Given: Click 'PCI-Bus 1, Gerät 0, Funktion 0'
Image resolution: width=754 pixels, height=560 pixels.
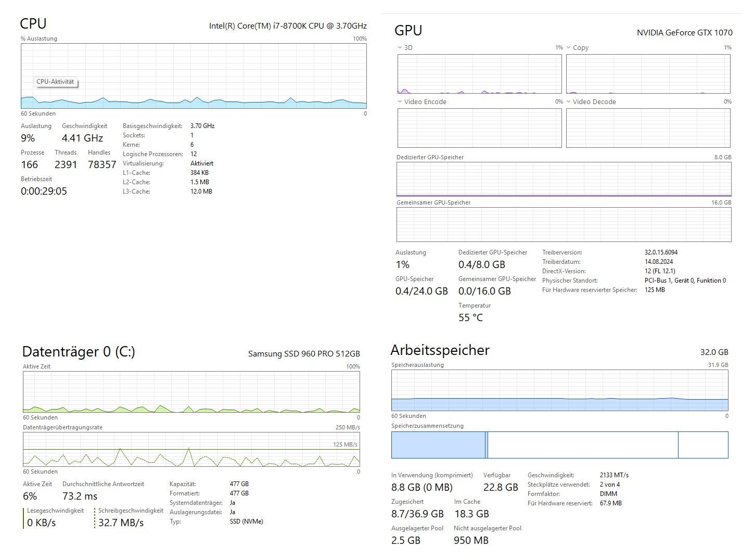Looking at the screenshot, I should pos(685,281).
